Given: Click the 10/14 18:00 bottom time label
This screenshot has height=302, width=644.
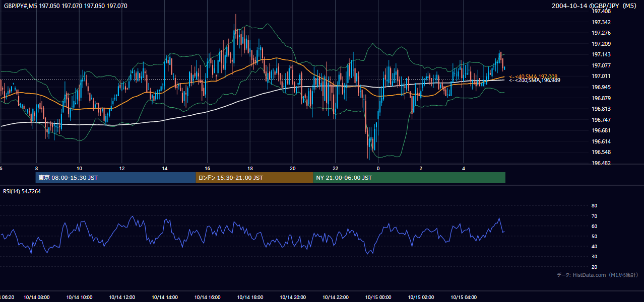Looking at the screenshot, I should click(x=250, y=297).
